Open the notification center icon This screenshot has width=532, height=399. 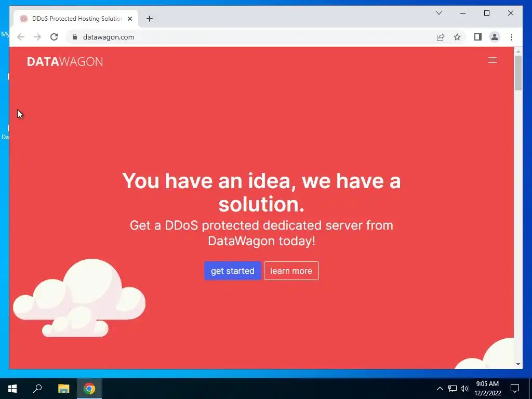pos(515,389)
